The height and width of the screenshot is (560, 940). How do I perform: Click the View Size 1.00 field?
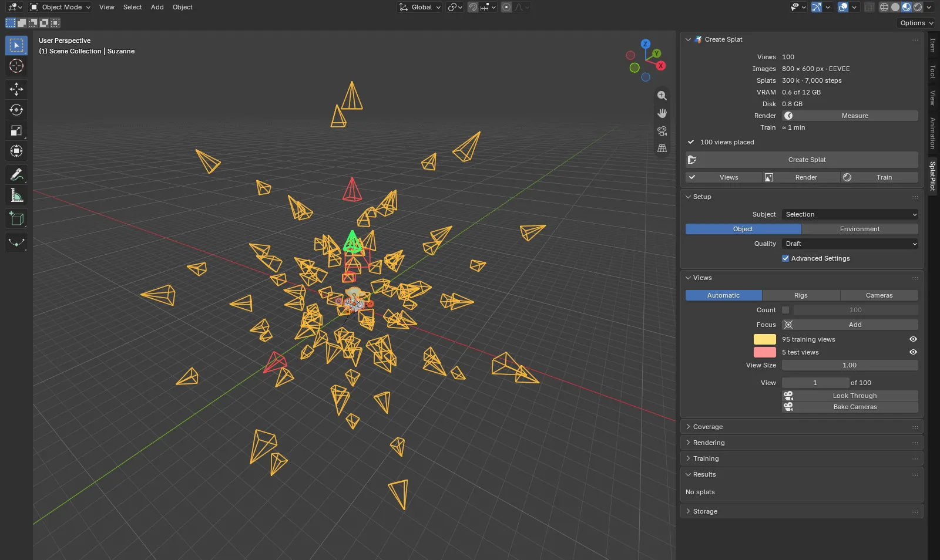click(850, 365)
